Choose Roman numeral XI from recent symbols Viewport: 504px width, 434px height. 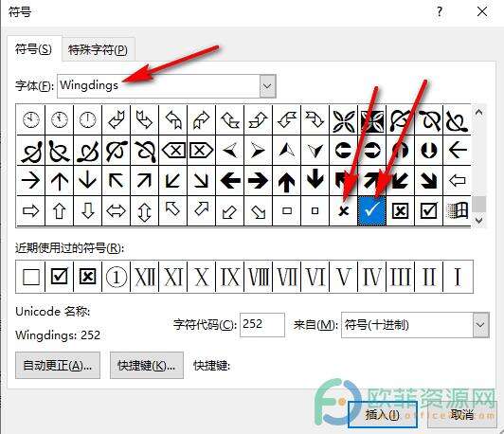pyautogui.click(x=173, y=277)
